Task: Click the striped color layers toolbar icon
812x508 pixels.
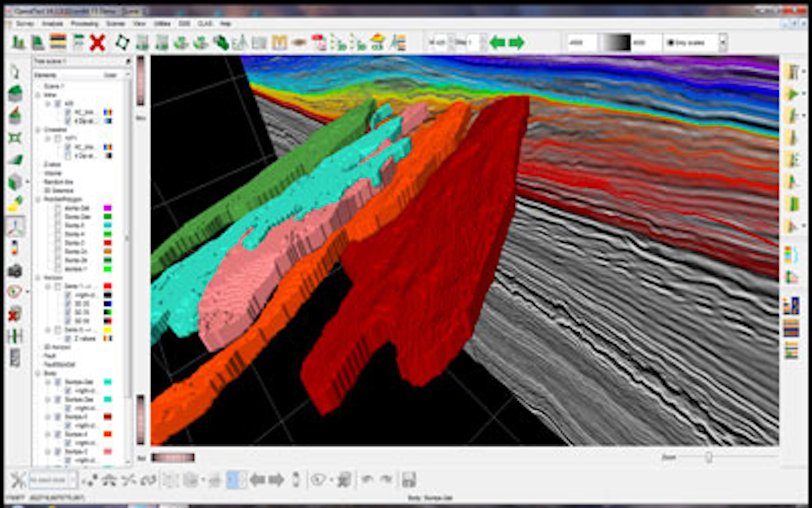Action: (58, 42)
